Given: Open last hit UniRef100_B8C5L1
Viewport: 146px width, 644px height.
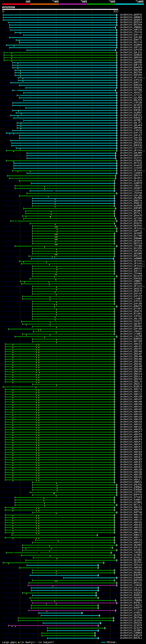Looking at the screenshot, I should click(x=131, y=638).
